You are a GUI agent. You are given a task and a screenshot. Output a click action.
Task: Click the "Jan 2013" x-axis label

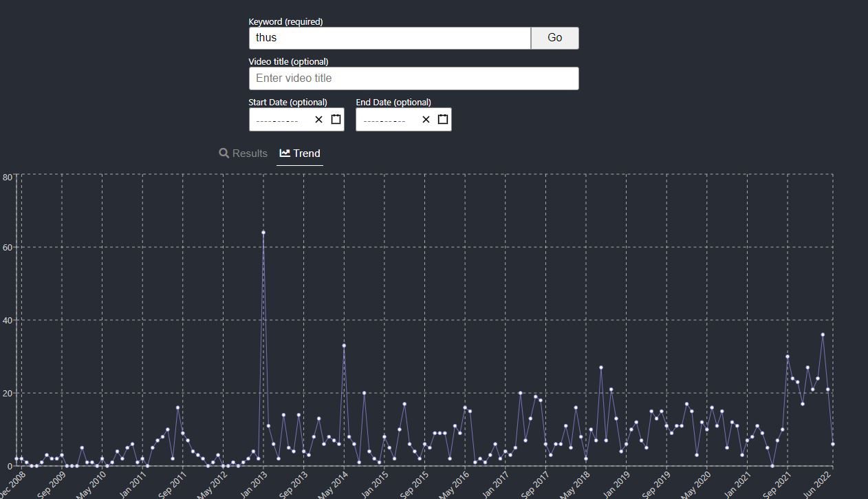tap(254, 485)
